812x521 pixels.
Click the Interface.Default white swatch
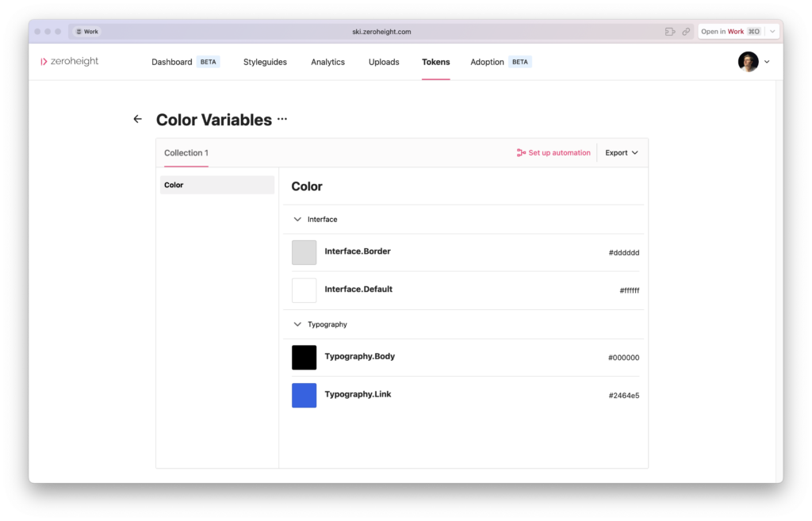tap(304, 290)
